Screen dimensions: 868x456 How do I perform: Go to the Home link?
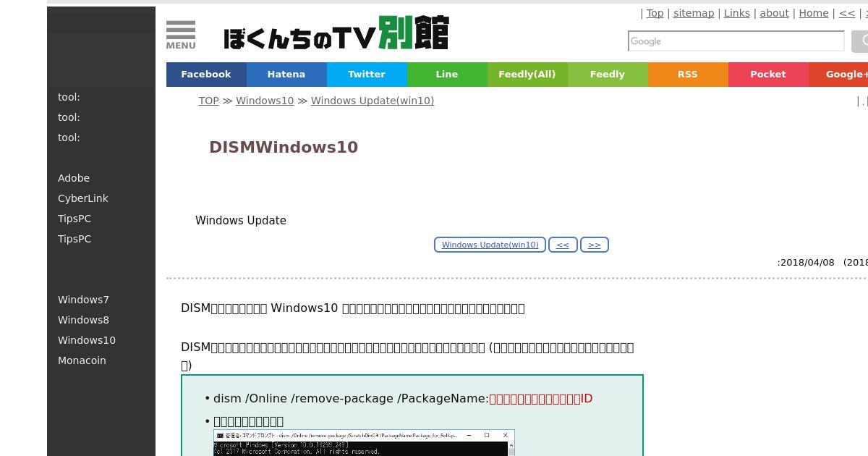814,13
